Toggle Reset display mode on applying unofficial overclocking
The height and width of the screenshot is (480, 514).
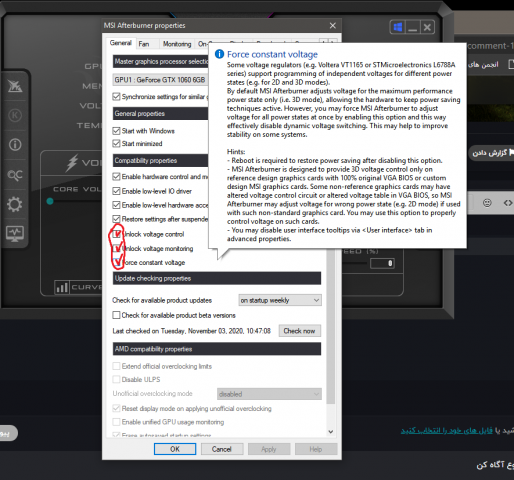point(116,408)
